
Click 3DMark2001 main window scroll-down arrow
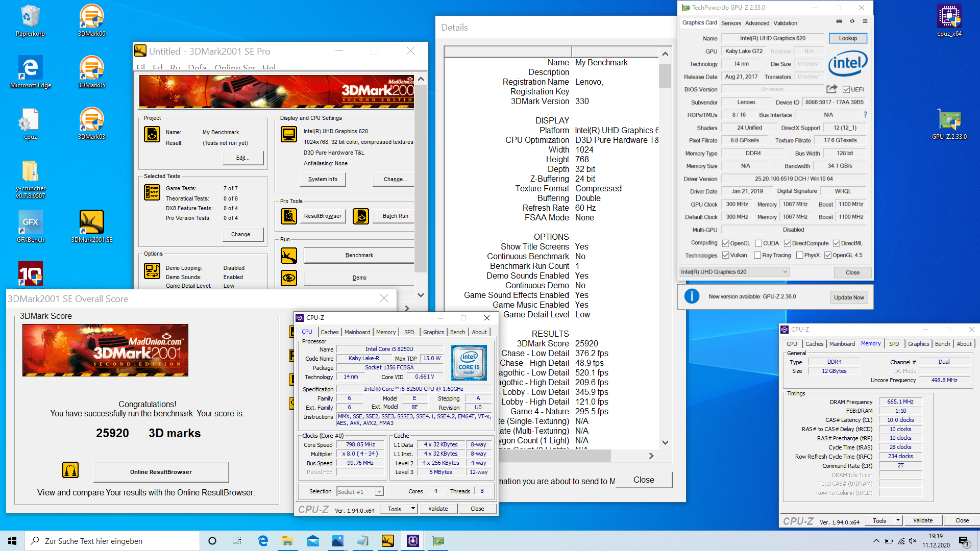421,295
